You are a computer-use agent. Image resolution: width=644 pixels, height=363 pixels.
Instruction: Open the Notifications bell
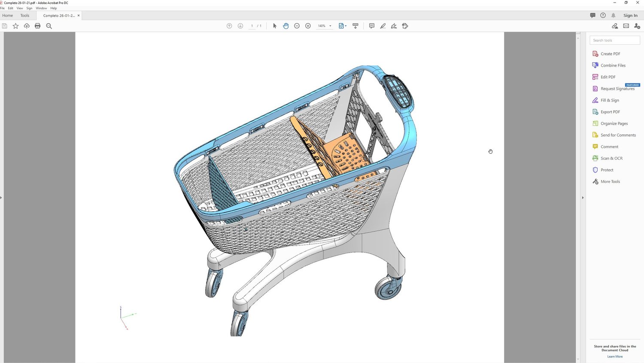pos(614,15)
